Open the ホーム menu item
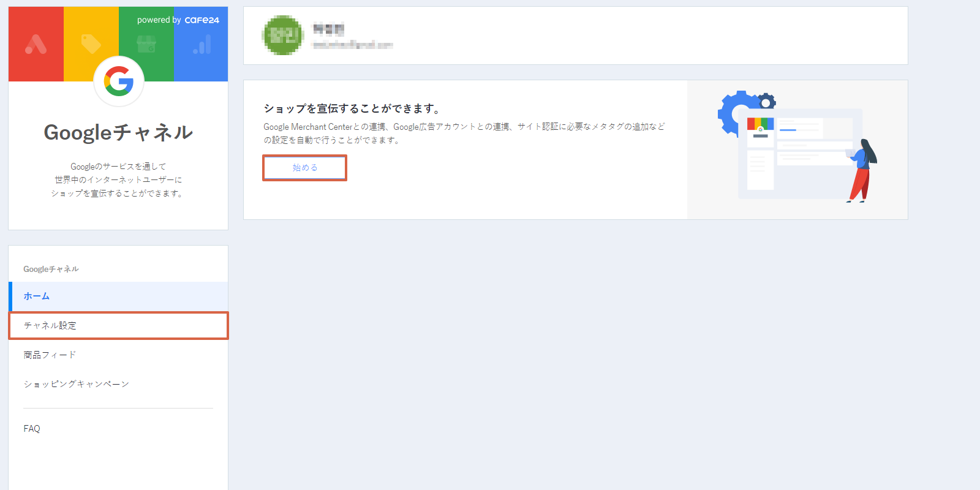 tap(119, 296)
